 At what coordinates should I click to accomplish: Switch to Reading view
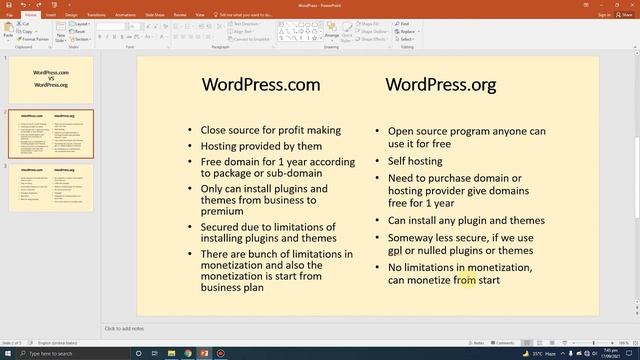[552, 343]
